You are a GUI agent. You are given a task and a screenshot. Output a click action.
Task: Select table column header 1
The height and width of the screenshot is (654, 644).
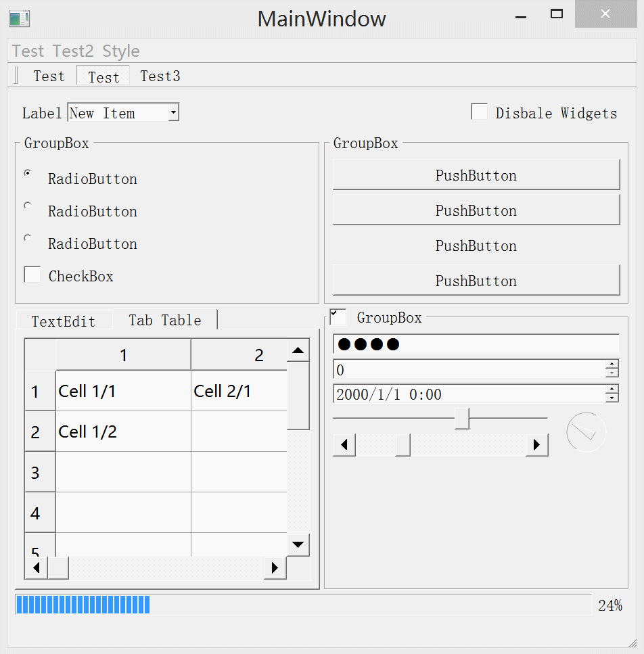(124, 355)
